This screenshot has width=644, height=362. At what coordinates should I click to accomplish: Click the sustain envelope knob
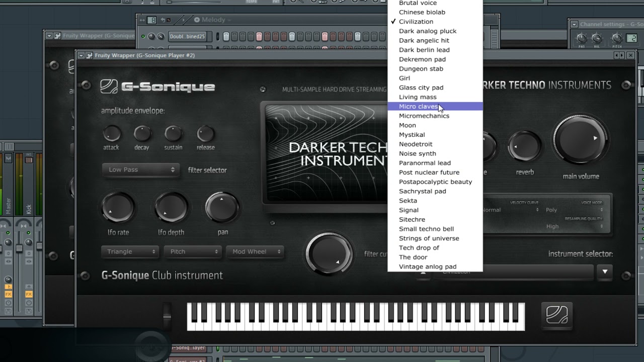coord(174,133)
